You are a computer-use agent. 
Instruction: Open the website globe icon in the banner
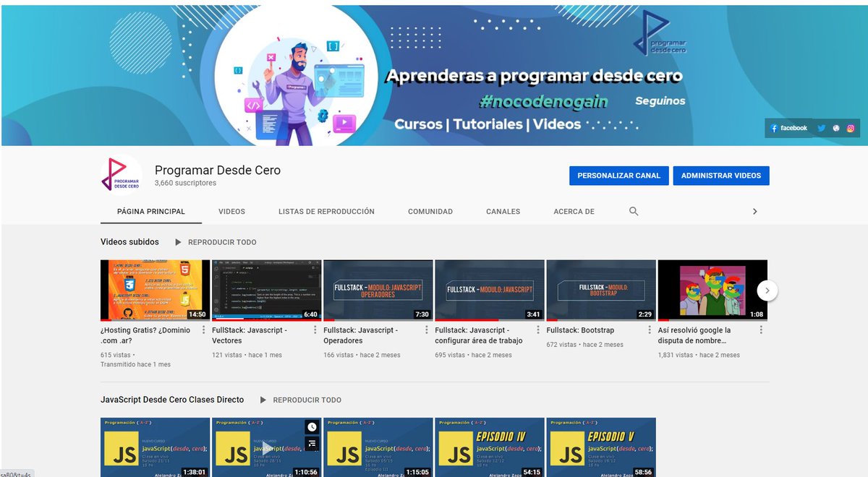point(836,128)
